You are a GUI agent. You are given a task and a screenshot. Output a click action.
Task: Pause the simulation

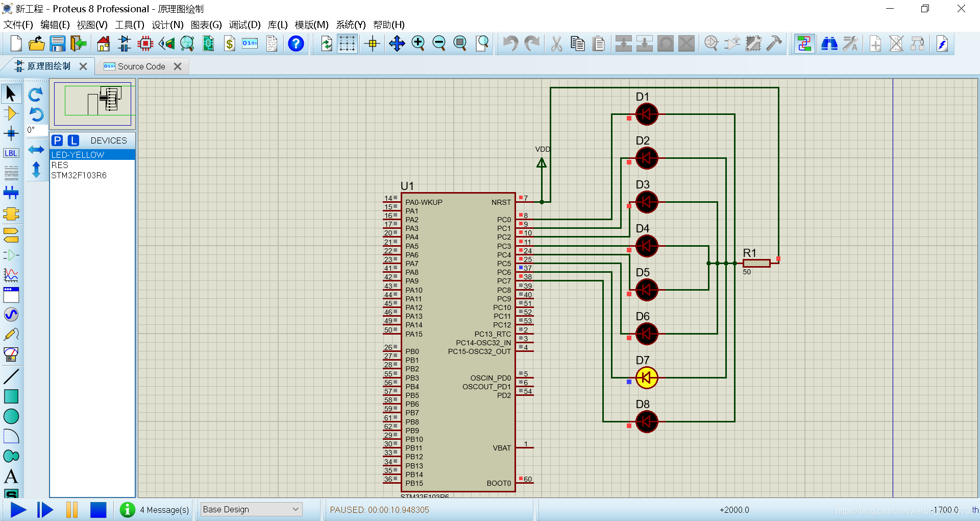click(72, 510)
